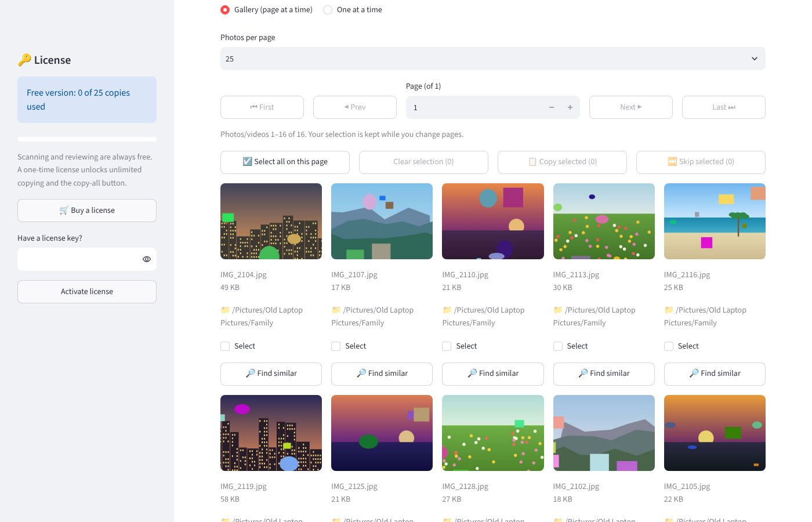This screenshot has width=812, height=522.
Task: Click the page number input field
Action: click(x=474, y=107)
